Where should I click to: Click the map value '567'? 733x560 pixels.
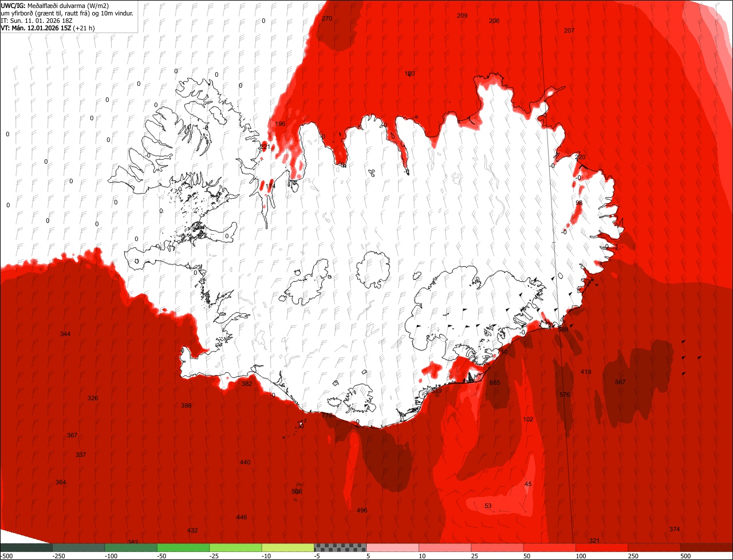click(620, 382)
